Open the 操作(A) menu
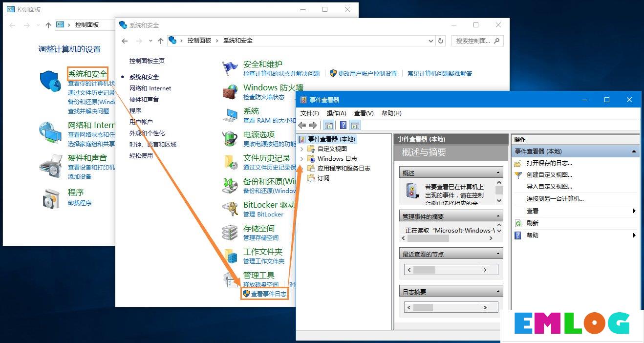The height and width of the screenshot is (343, 644). click(336, 113)
